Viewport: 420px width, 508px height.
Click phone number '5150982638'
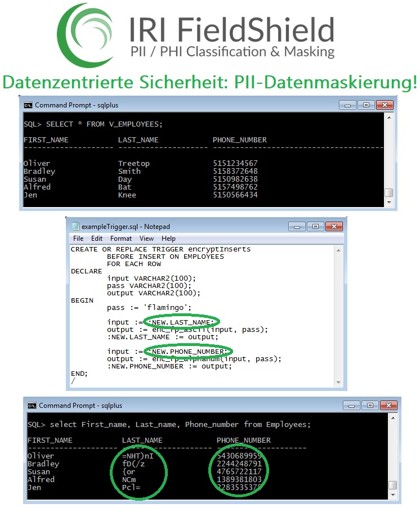pos(235,179)
